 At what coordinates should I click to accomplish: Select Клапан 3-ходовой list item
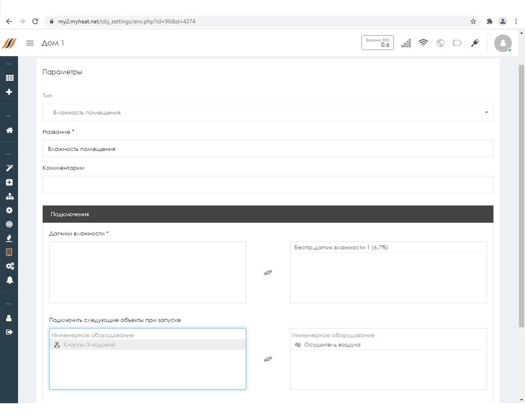(x=147, y=345)
